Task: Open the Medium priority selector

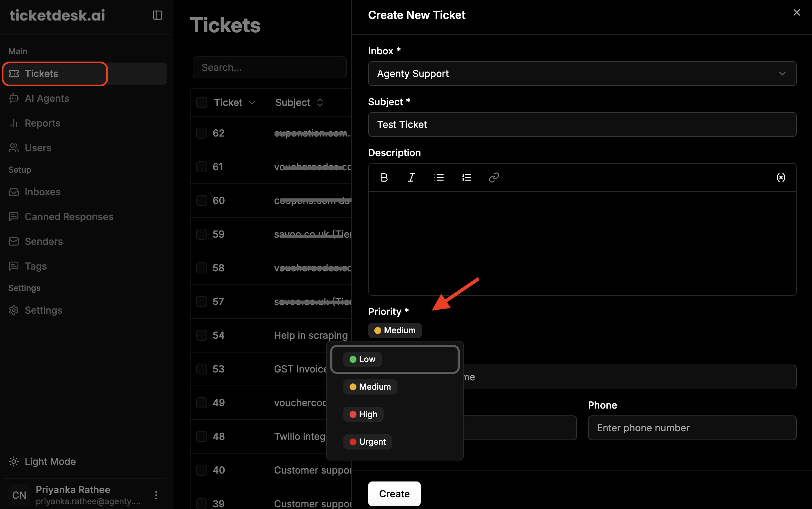Action: pyautogui.click(x=395, y=330)
